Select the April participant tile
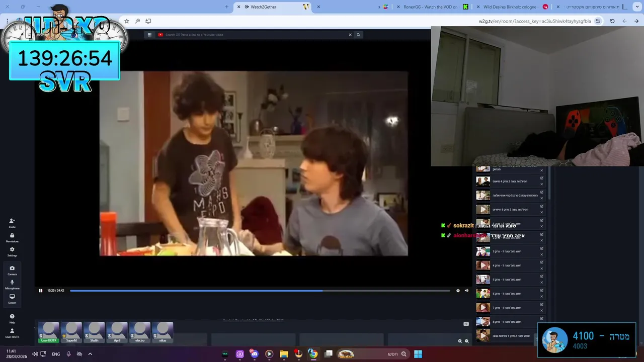The width and height of the screenshot is (644, 362). tap(117, 332)
